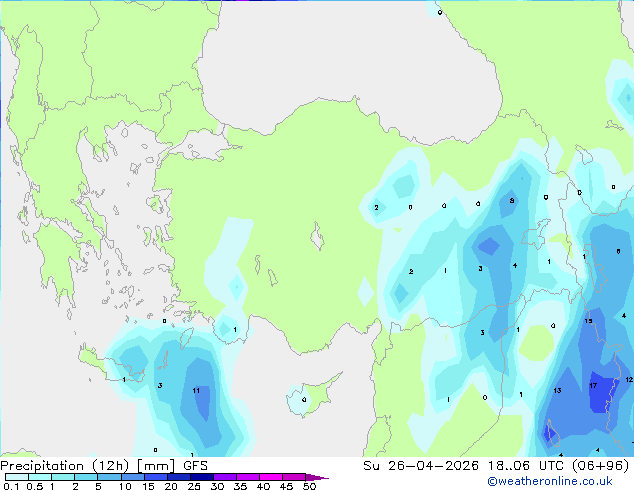Click the '15' precipitation value on map
The width and height of the screenshot is (634, 490).
click(x=588, y=321)
